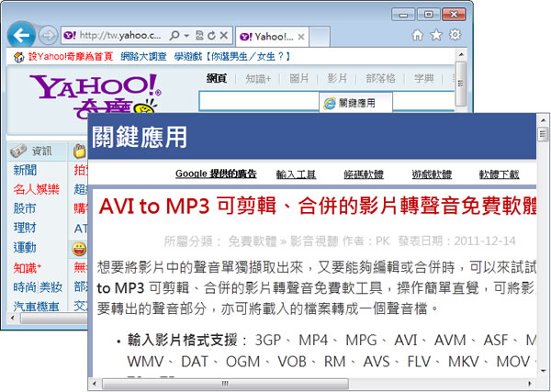Click the Stop loading X icon

coord(223,36)
